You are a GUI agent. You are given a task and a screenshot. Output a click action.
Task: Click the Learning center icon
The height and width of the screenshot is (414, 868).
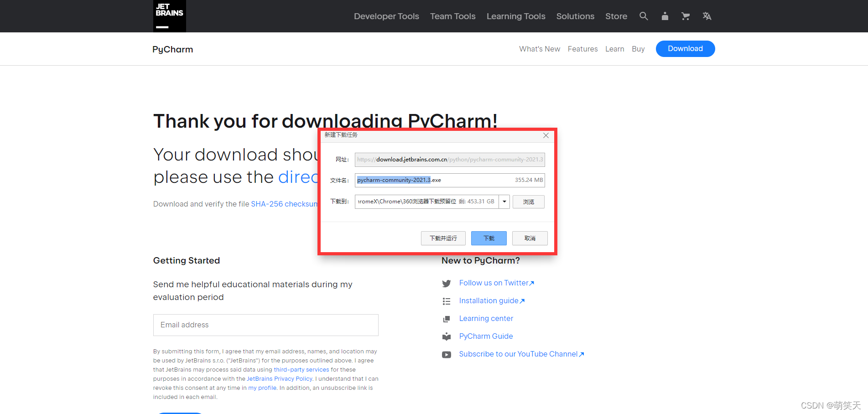pyautogui.click(x=447, y=319)
